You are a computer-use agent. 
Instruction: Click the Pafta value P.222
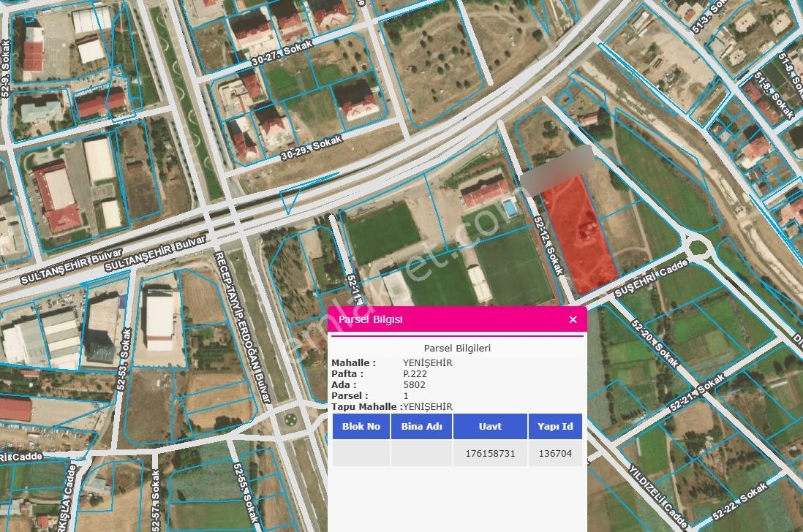click(x=415, y=374)
